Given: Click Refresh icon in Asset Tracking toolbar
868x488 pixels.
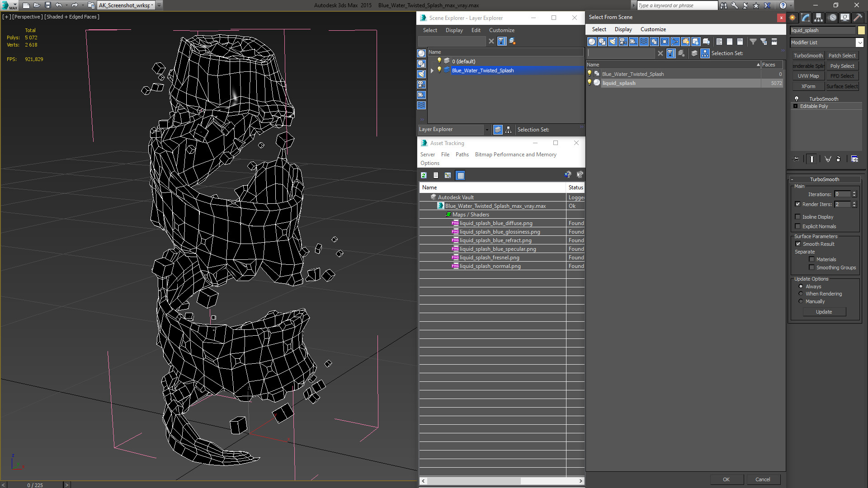Looking at the screenshot, I should (x=424, y=175).
